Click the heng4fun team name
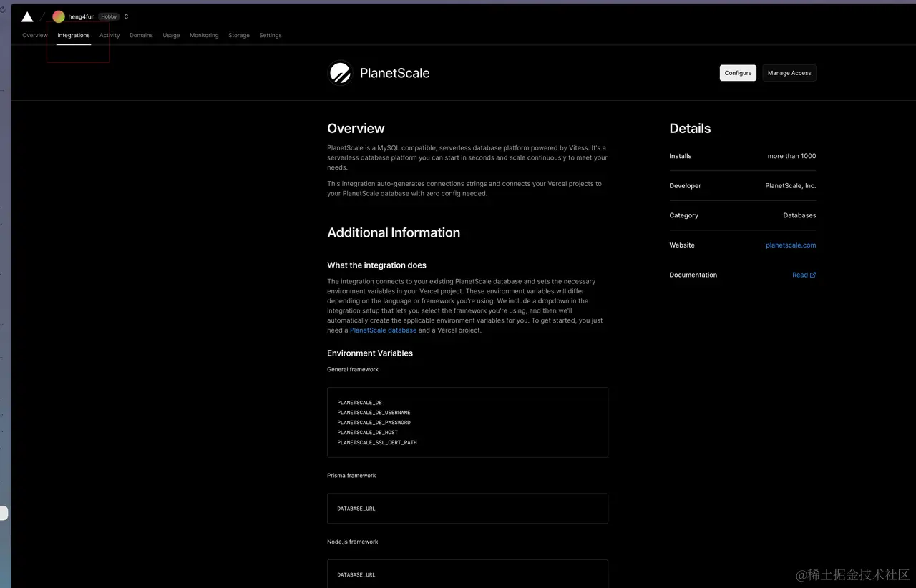 point(82,16)
